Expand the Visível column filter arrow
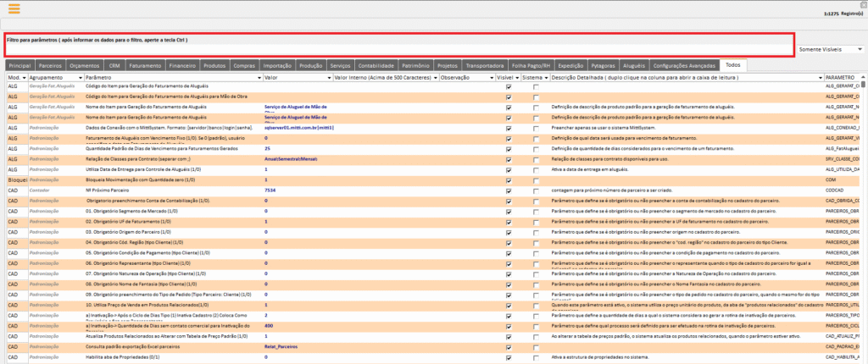The height and width of the screenshot is (364, 868). [517, 78]
